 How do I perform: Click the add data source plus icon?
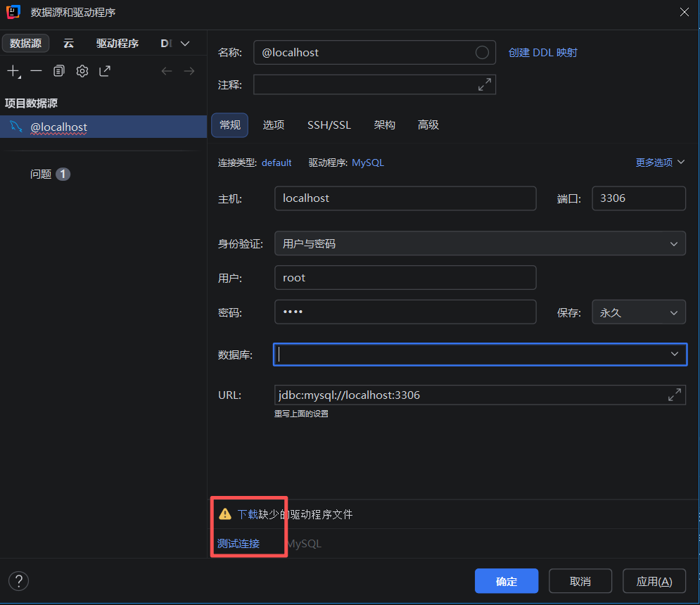[14, 71]
